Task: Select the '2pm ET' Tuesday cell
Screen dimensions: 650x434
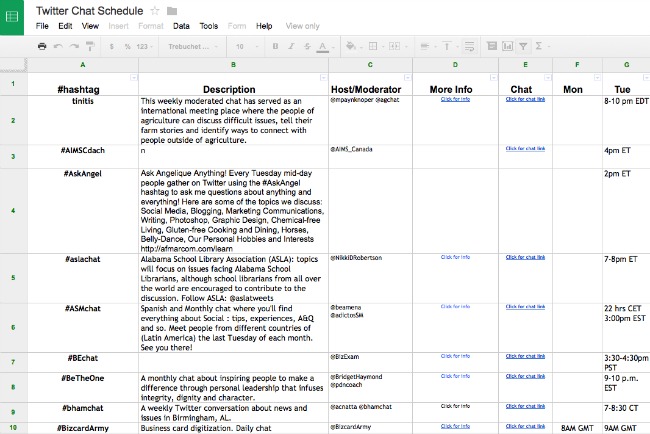Action: (x=626, y=211)
